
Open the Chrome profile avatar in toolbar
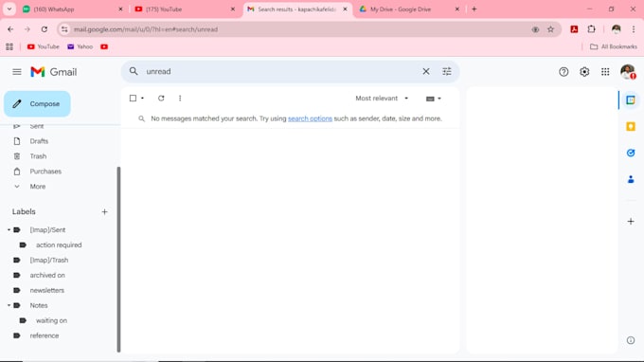[617, 29]
